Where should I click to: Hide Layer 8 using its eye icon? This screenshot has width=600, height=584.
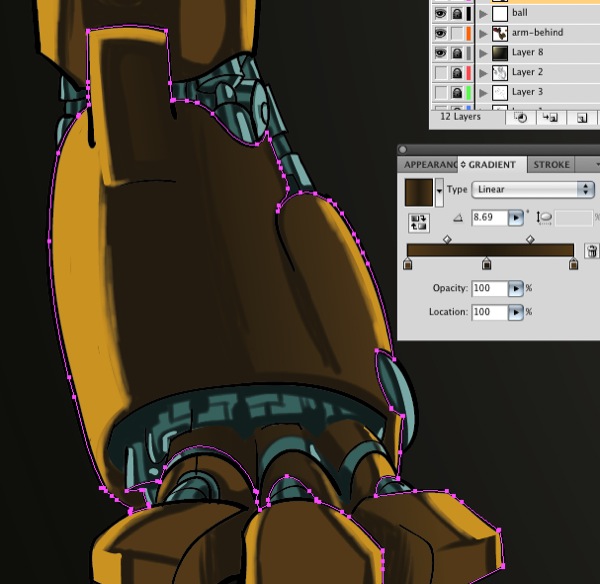pyautogui.click(x=440, y=53)
